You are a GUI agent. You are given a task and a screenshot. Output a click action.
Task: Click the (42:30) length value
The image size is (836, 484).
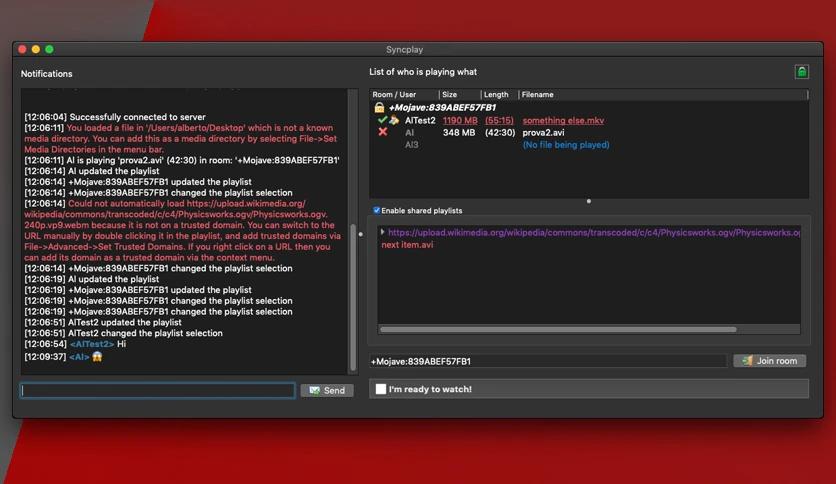tap(500, 133)
